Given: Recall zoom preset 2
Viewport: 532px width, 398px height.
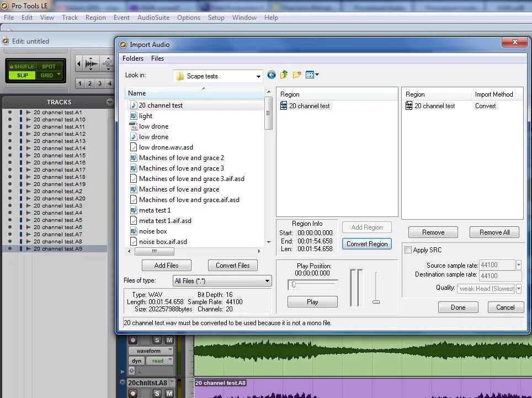Looking at the screenshot, I should [90, 83].
